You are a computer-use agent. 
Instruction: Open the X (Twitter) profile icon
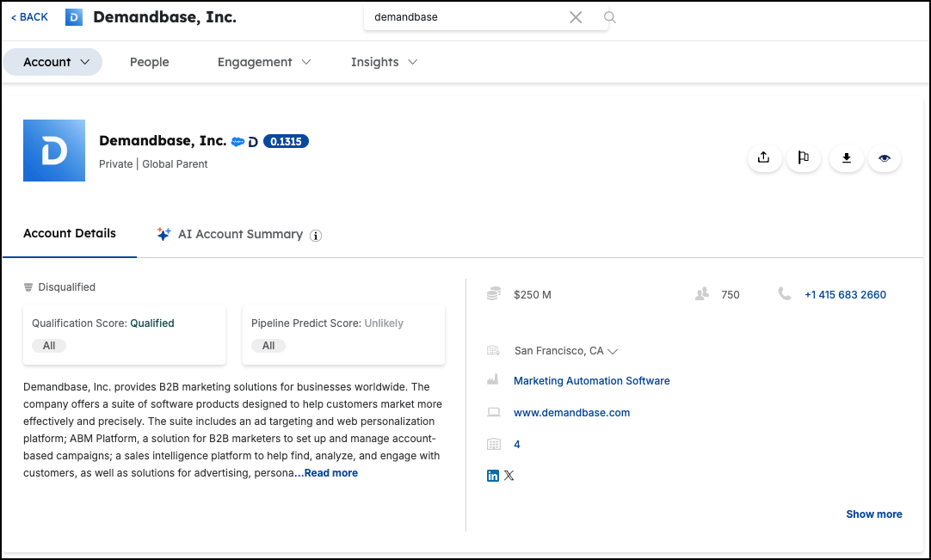tap(509, 476)
